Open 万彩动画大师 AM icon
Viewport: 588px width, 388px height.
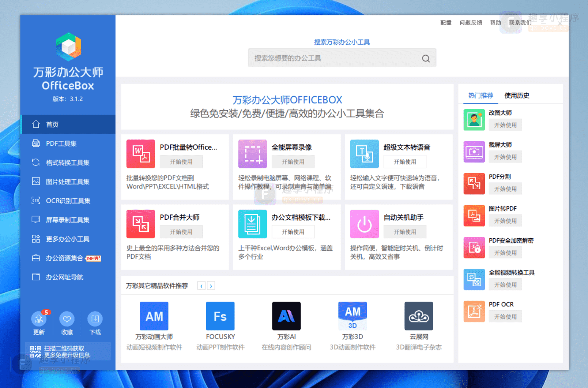[154, 316]
